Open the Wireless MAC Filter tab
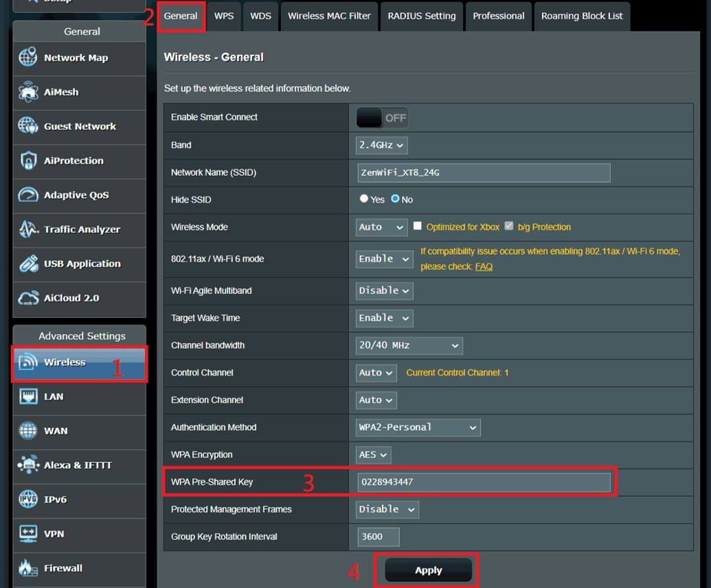Image resolution: width=711 pixels, height=588 pixels. 329,16
